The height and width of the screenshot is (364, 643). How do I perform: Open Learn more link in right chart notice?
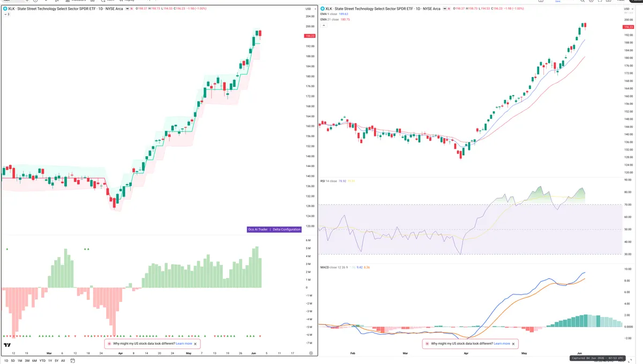coord(502,344)
